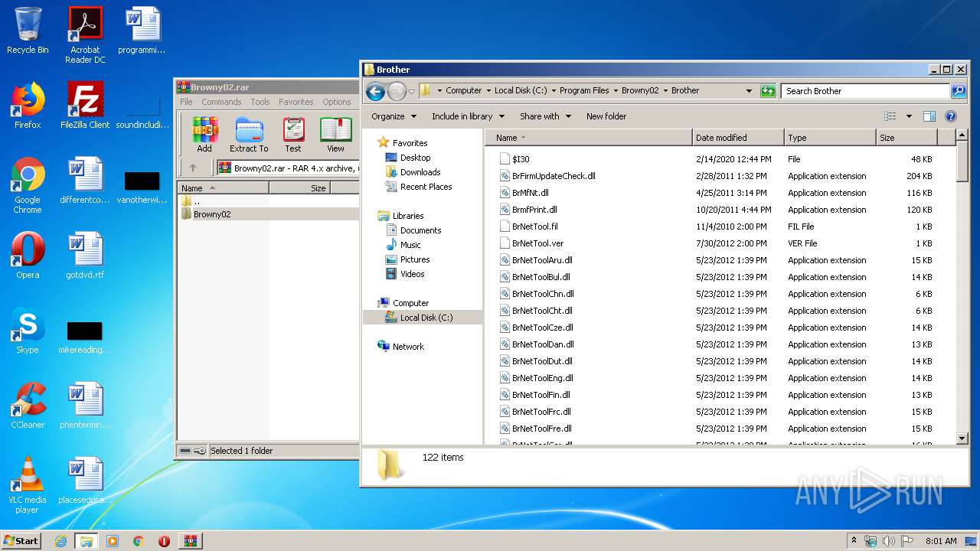Viewport: 980px width, 551px height.
Task: Toggle the preview pane icon
Action: click(x=929, y=116)
